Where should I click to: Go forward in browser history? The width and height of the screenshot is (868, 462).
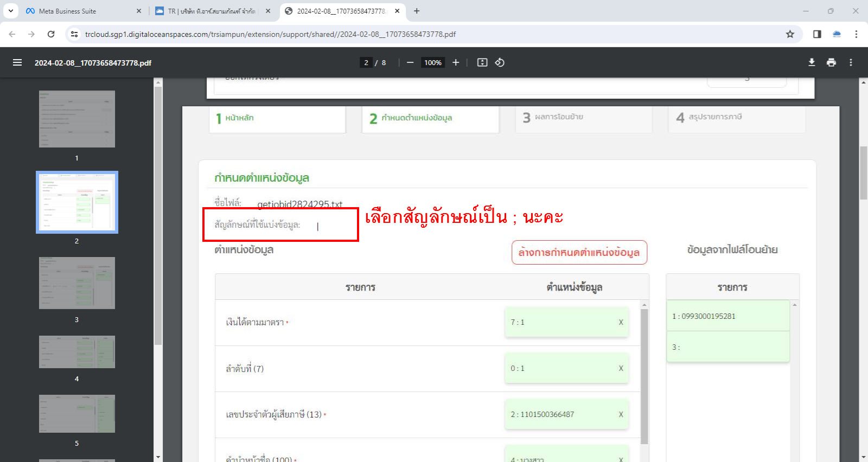coord(31,34)
